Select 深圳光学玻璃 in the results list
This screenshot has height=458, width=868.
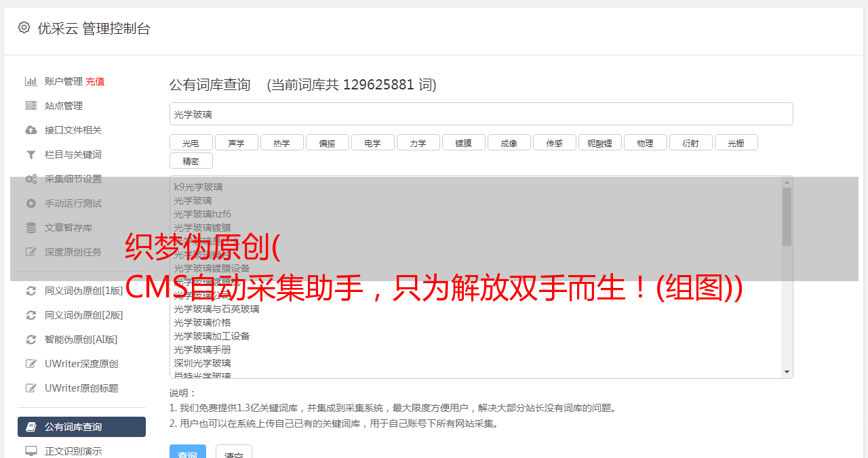pos(202,363)
